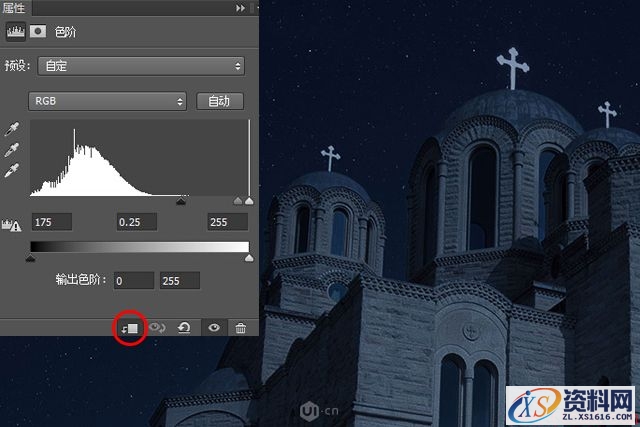Click the view previous state icon

(x=157, y=327)
